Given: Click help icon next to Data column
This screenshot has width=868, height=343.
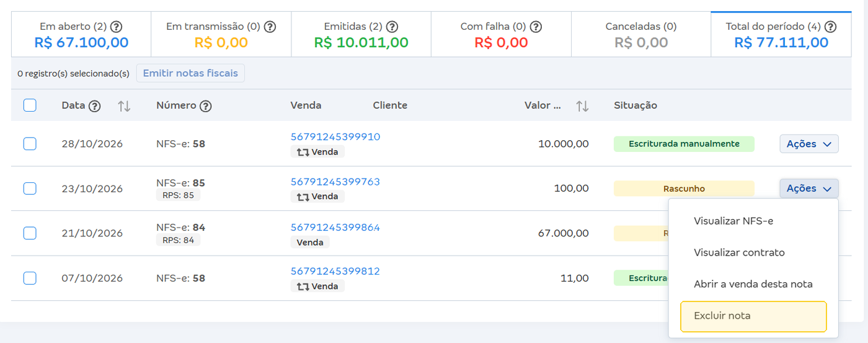Looking at the screenshot, I should (x=94, y=105).
